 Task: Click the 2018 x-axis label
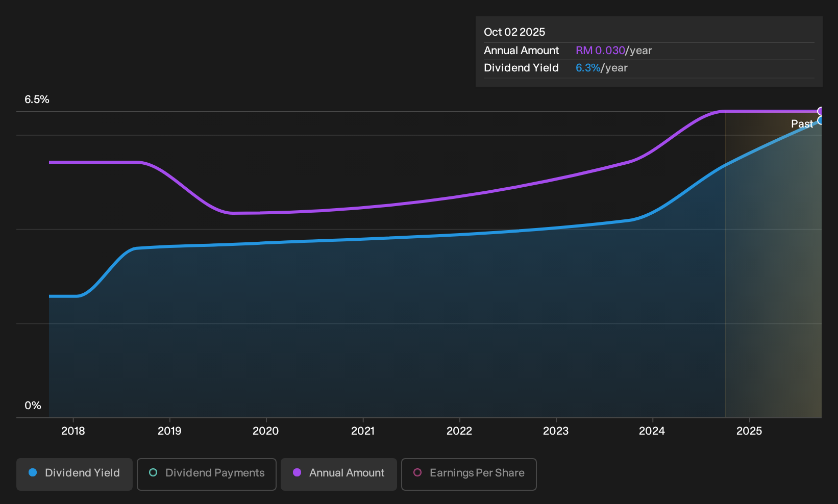coord(73,431)
